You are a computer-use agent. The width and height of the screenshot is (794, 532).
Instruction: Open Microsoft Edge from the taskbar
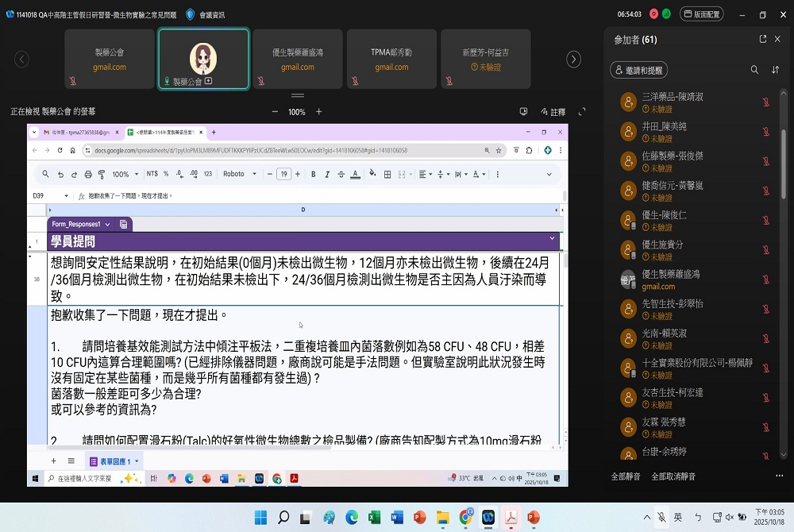(351, 518)
